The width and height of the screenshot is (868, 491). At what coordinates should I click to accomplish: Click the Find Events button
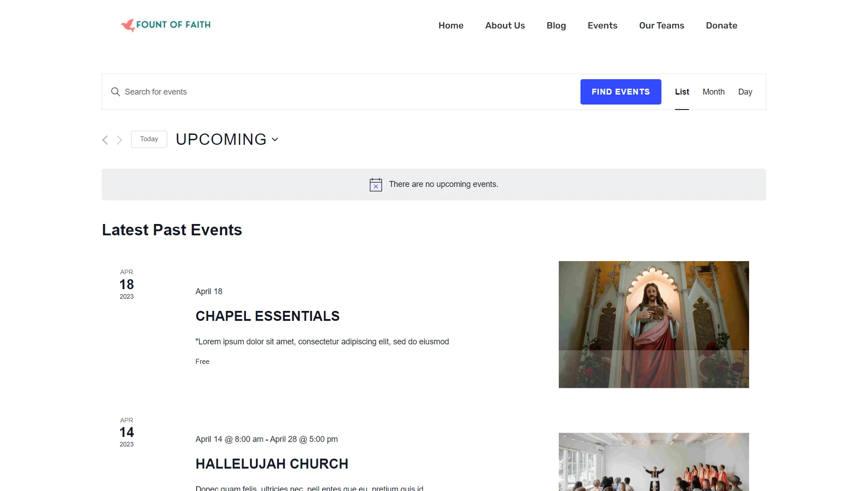pyautogui.click(x=621, y=92)
